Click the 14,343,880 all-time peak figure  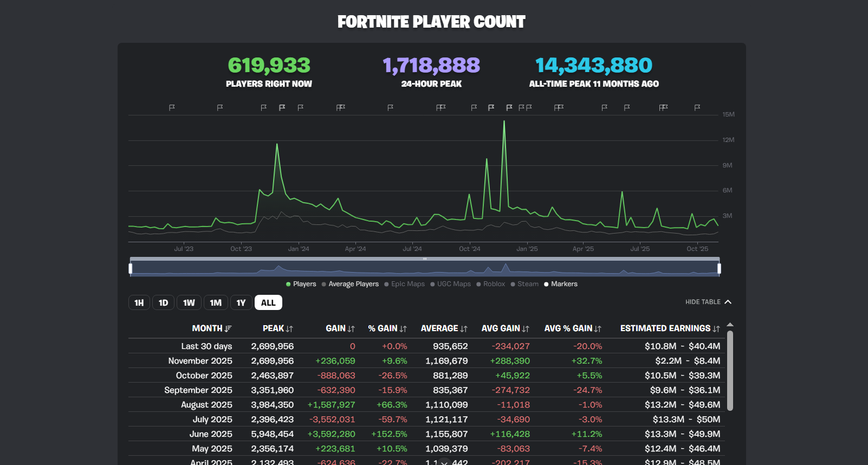(x=594, y=65)
